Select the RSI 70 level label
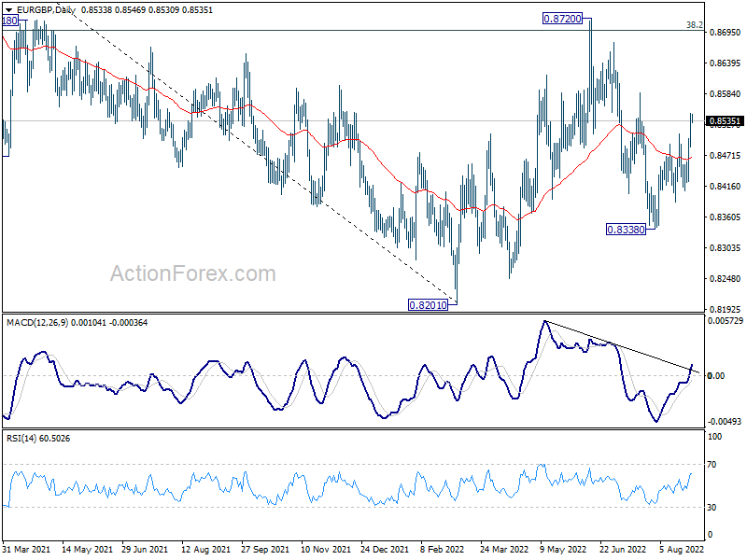The image size is (747, 560). point(712,465)
